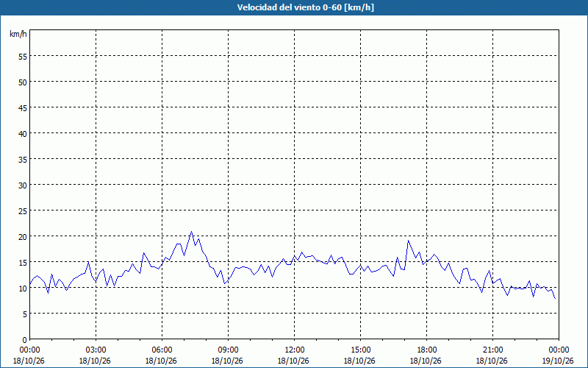The image size is (588, 368).
Task: Click the "35" label on the vertical axis
Action: click(x=23, y=160)
